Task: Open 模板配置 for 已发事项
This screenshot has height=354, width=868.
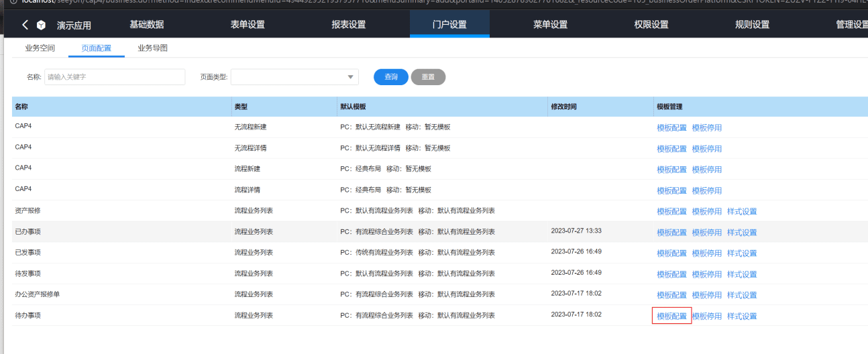Action: point(671,253)
